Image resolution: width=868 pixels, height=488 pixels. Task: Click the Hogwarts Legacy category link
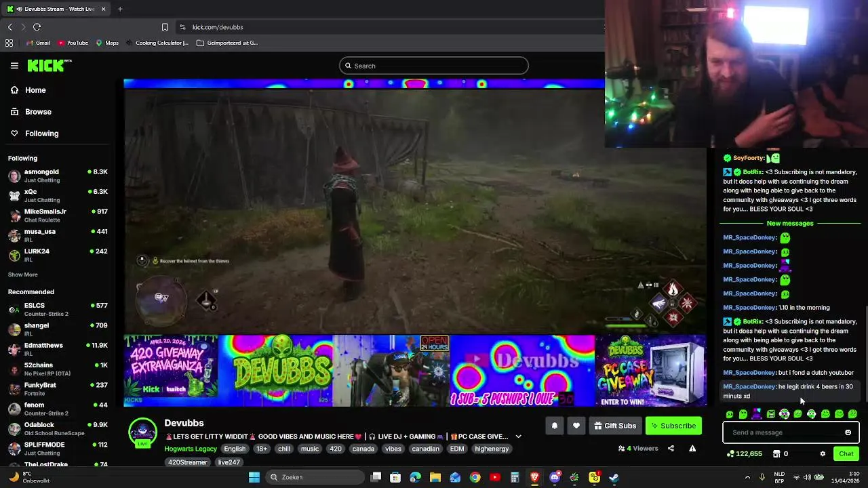191,449
